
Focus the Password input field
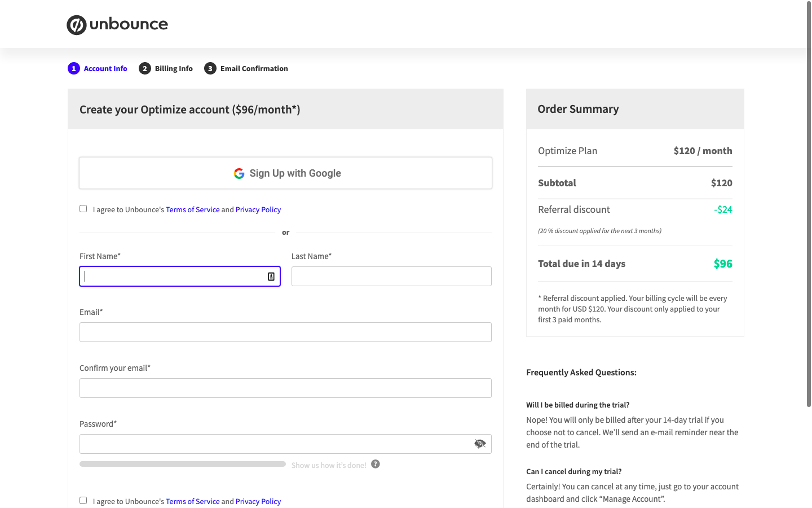pos(285,444)
